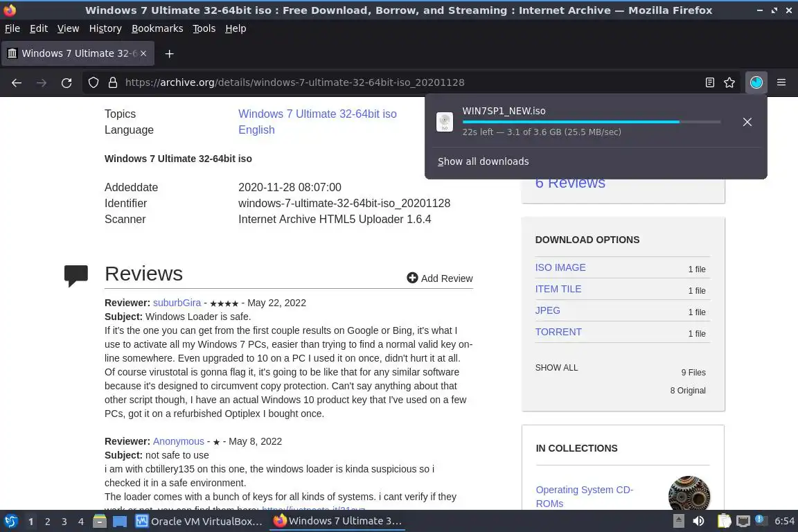Launch the file manager from taskbar

[x=100, y=522]
